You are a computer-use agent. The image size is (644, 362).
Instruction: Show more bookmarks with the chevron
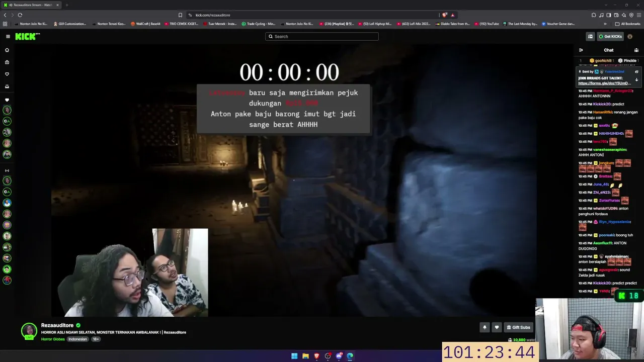click(605, 24)
